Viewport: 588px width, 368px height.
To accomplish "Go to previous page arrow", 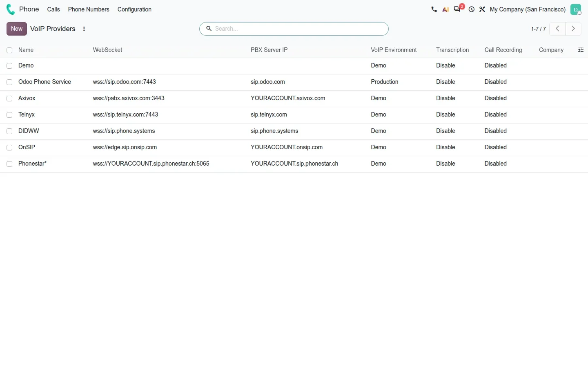I will point(557,29).
